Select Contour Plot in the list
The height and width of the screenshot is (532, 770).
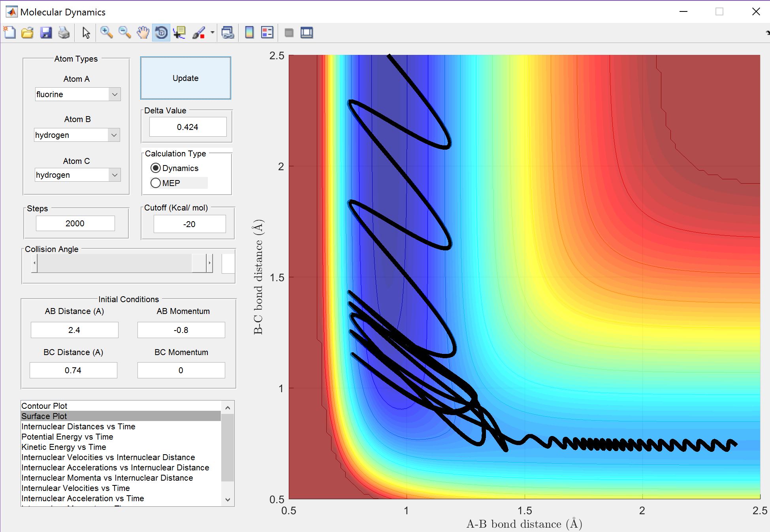44,406
